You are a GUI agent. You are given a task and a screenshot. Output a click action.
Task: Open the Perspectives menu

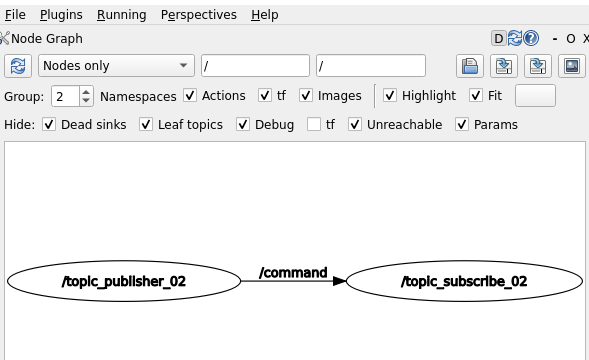tap(199, 15)
